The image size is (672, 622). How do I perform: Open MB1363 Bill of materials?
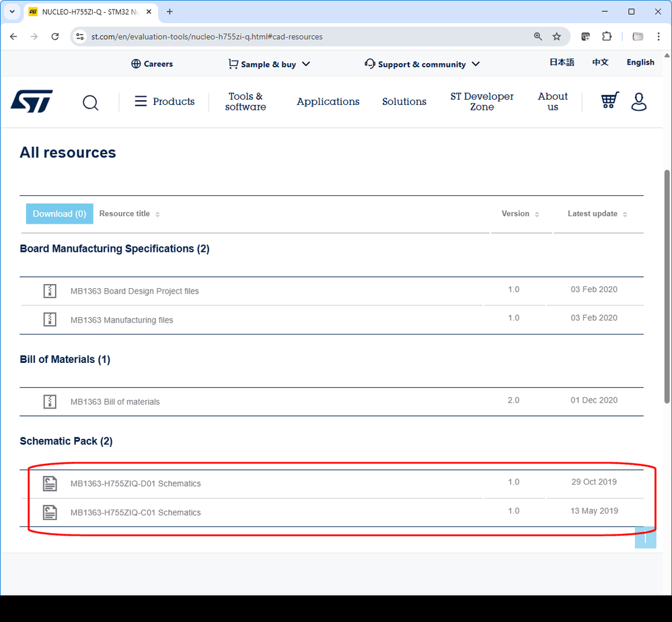(x=115, y=401)
